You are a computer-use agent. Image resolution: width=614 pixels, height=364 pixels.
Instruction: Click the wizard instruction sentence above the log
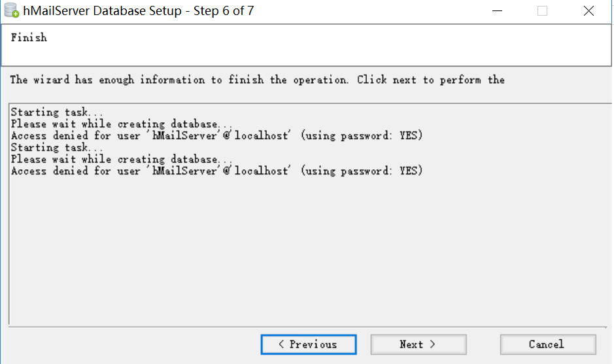coord(257,80)
